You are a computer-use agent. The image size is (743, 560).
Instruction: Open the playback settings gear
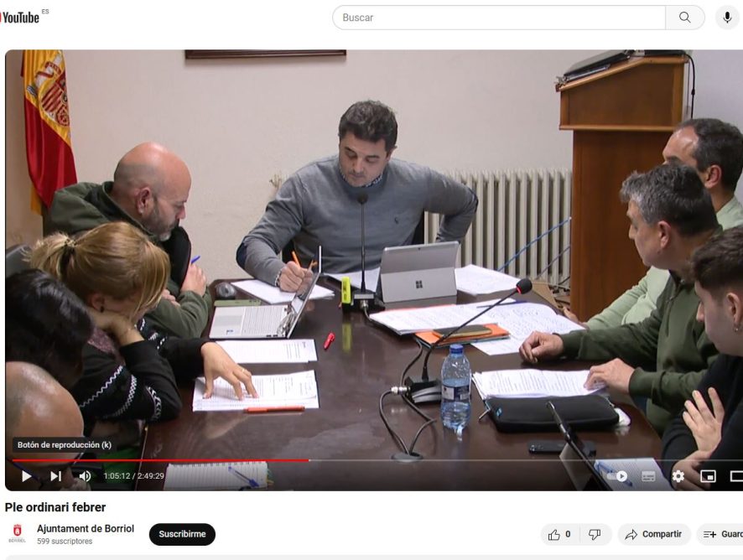coord(678,476)
